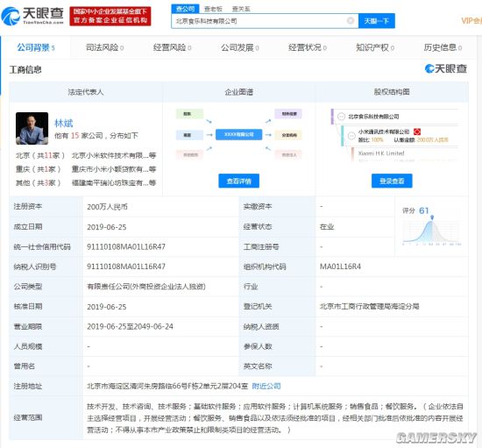Open the 公司背景 tab
This screenshot has width=482, height=448.
coord(36,47)
